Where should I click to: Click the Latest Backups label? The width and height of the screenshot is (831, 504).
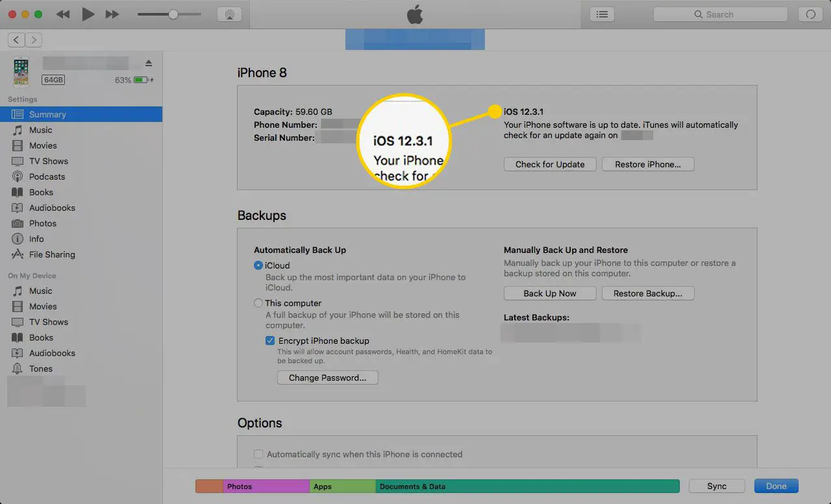[536, 318]
